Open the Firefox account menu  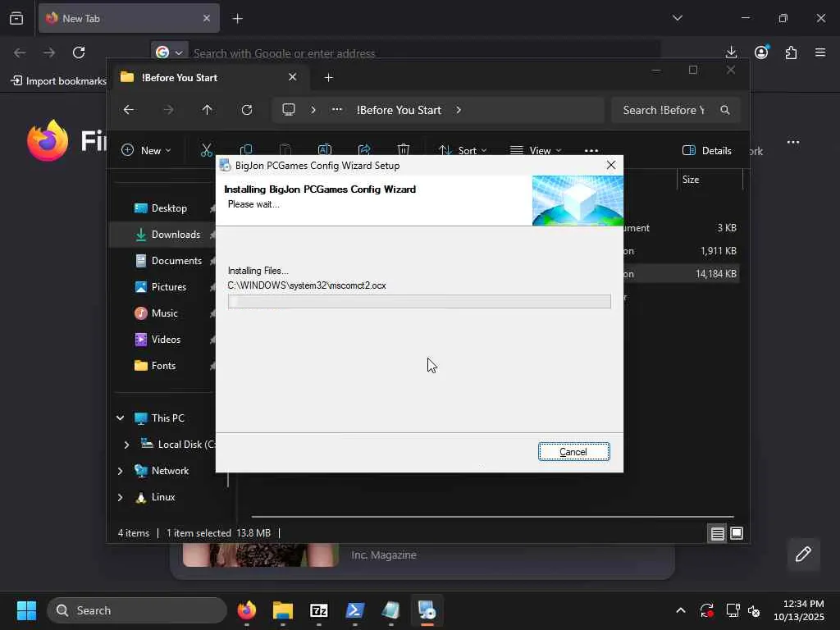click(x=761, y=52)
